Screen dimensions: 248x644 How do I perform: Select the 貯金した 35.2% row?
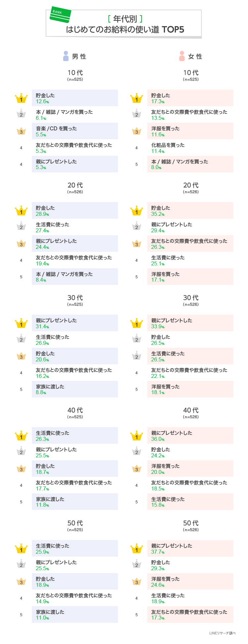(190, 210)
